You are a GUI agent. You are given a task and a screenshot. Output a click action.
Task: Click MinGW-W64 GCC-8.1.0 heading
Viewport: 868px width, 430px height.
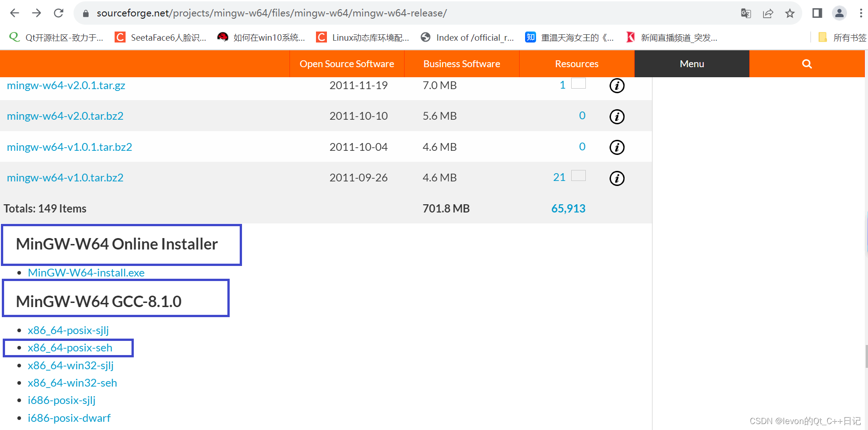click(x=99, y=302)
